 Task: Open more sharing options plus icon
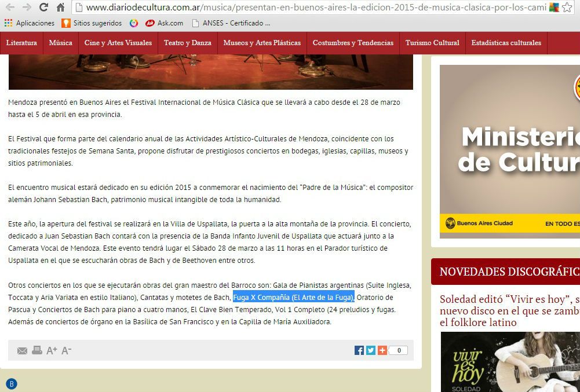382,350
